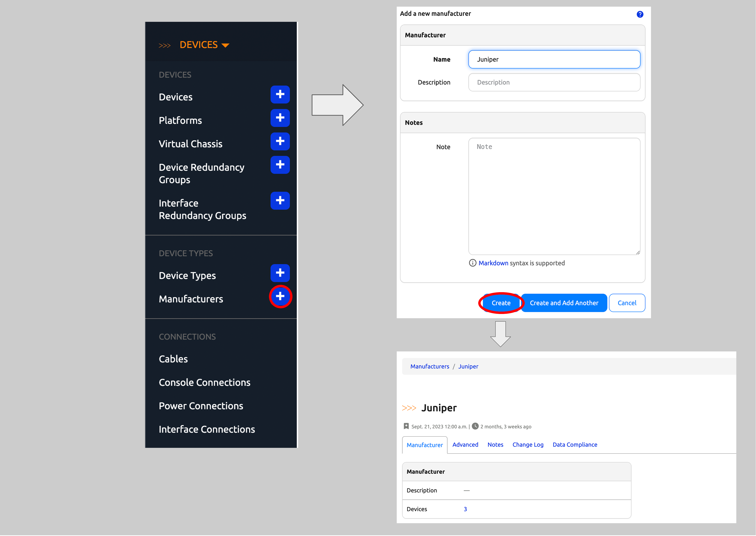Click Manufacturers breadcrumb link

[429, 367]
